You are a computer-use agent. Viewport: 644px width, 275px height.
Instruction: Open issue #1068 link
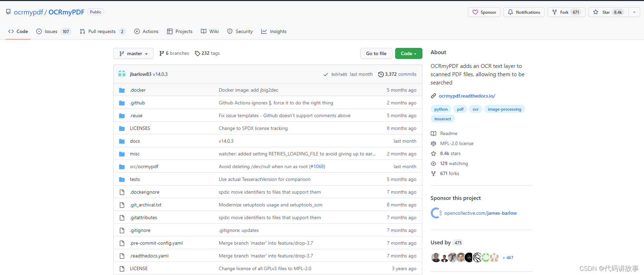click(317, 166)
